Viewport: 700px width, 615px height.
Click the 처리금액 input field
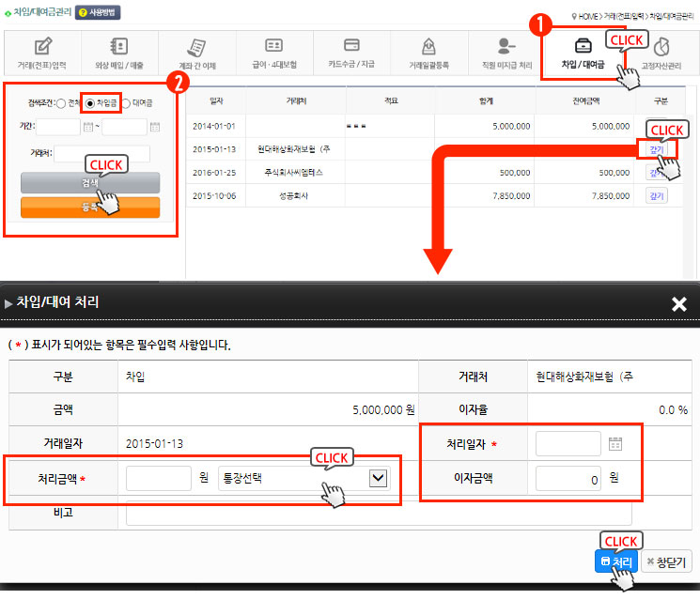point(159,478)
